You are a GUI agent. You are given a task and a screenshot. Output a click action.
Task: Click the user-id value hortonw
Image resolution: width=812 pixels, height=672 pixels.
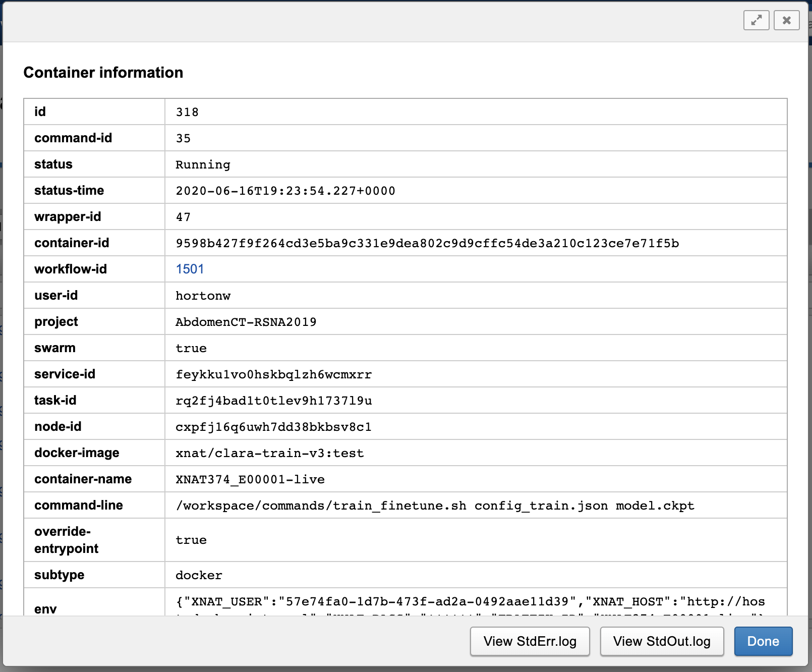203,296
